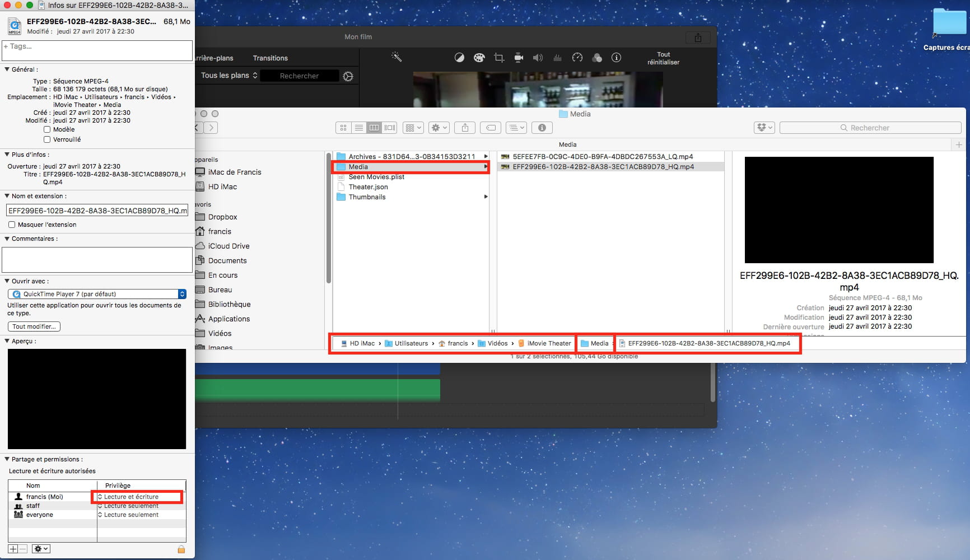Switch Finder to column view
Screen dimensions: 970x560
[374, 128]
